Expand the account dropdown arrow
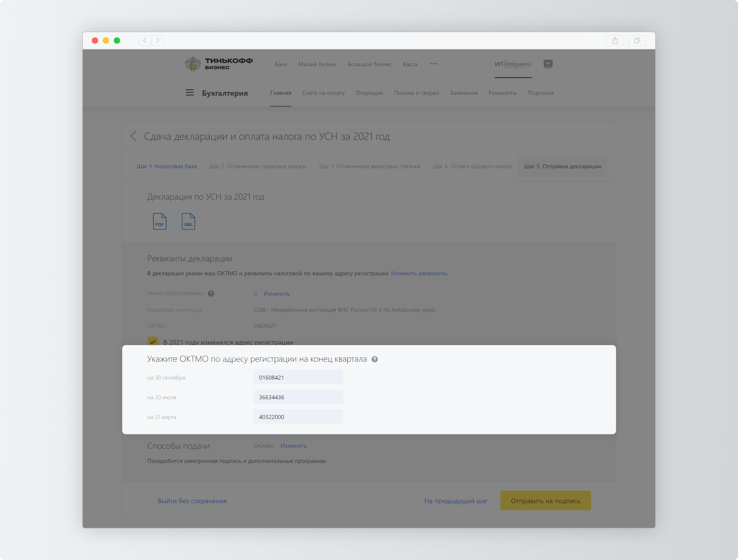This screenshot has height=560, width=738. 548,63
